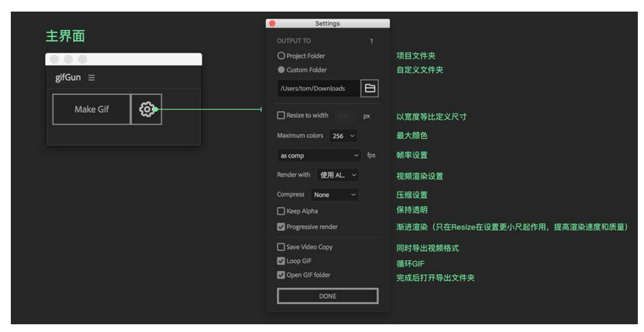The width and height of the screenshot is (644, 332).
Task: Close the Settings window with red button
Action: click(272, 23)
